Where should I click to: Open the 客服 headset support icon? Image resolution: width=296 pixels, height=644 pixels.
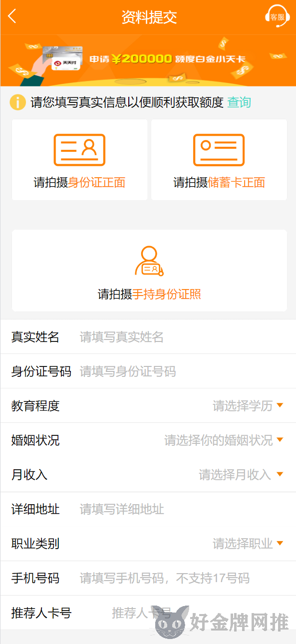277,16
